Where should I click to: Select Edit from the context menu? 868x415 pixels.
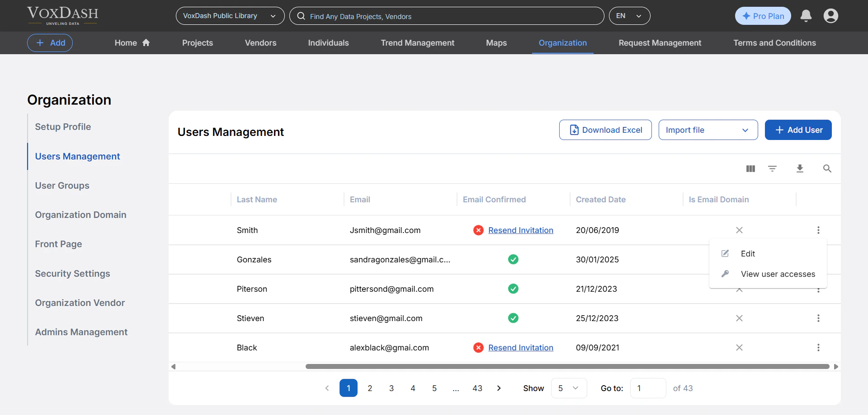(x=768, y=254)
